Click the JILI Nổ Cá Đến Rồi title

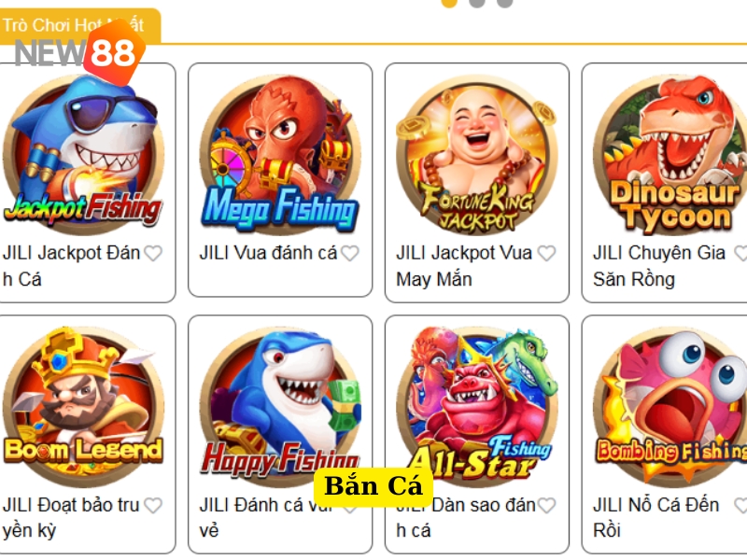pos(656,517)
